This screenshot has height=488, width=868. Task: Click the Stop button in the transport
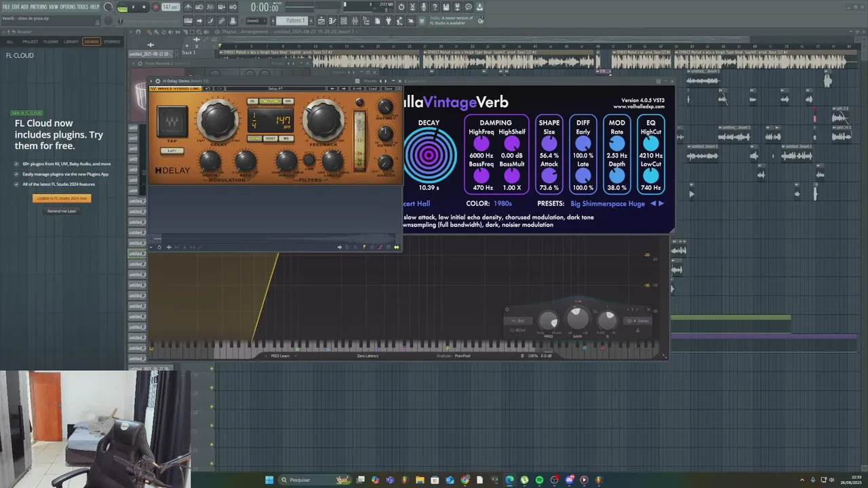[144, 7]
